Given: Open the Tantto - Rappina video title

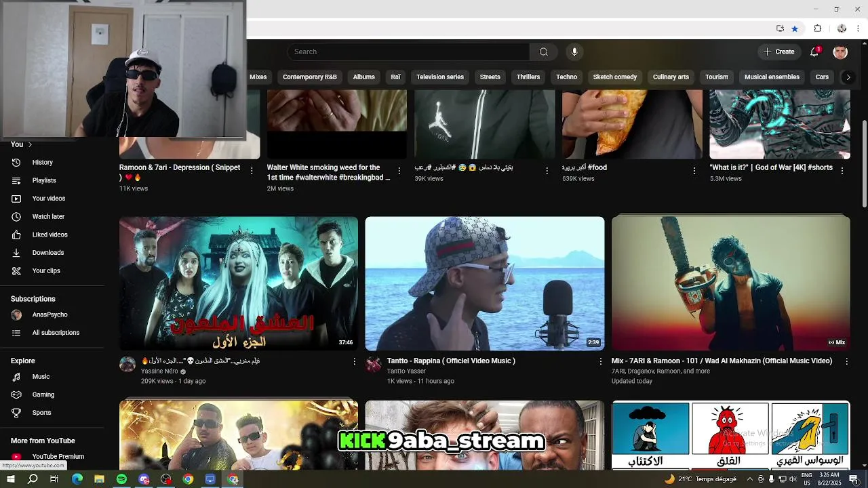Looking at the screenshot, I should (451, 361).
